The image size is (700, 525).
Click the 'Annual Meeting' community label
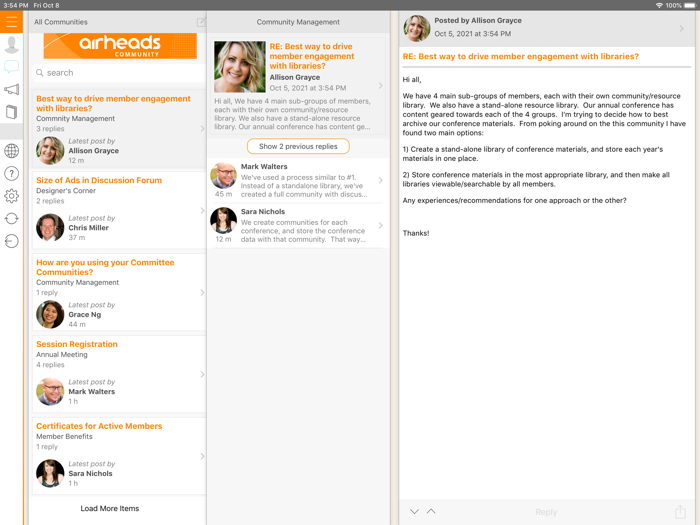click(62, 354)
